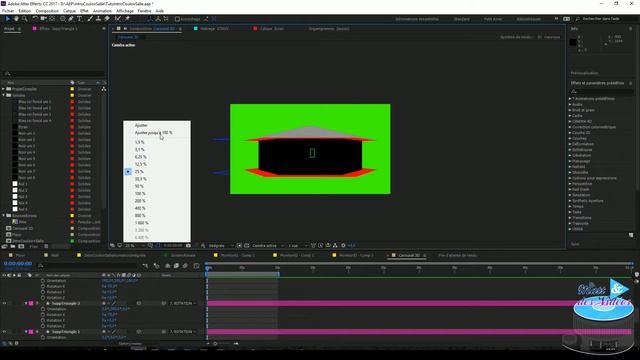The width and height of the screenshot is (640, 360).
Task: Click the timeline layer search field
Action: (x=88, y=266)
